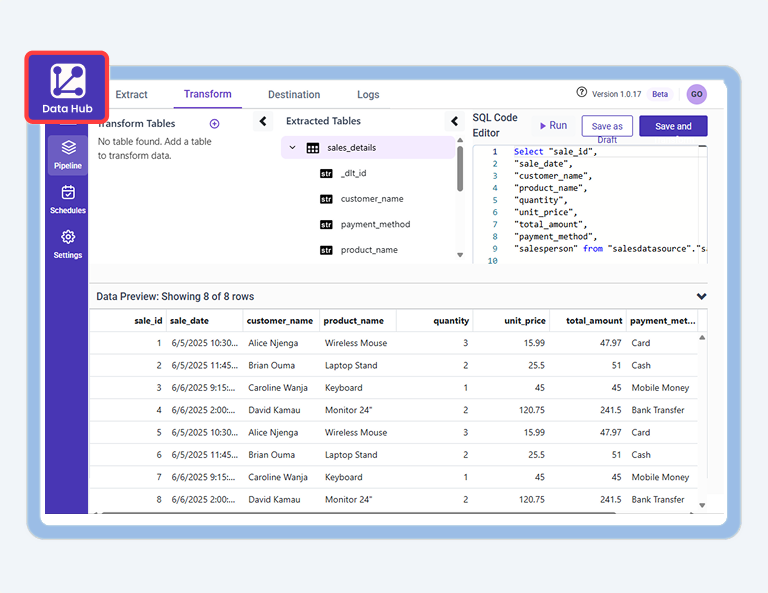
Task: Click the str type icon for _dlt_id
Action: tap(326, 173)
